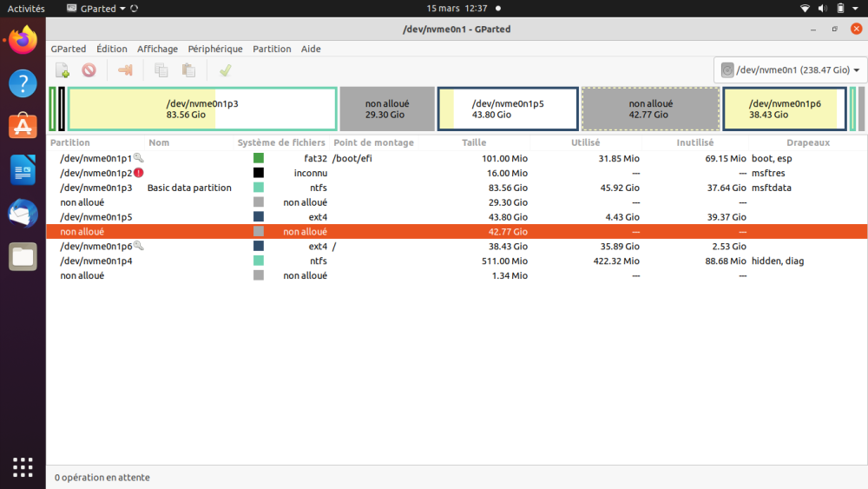Open Firefox from the Ubuntu dock
The image size is (868, 489).
(23, 40)
